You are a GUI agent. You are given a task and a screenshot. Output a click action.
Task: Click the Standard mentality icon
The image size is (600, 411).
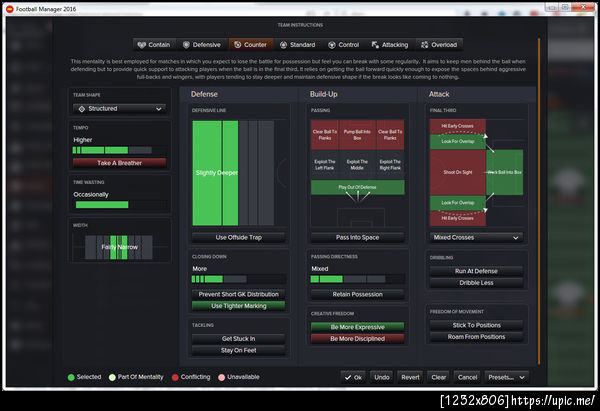283,45
